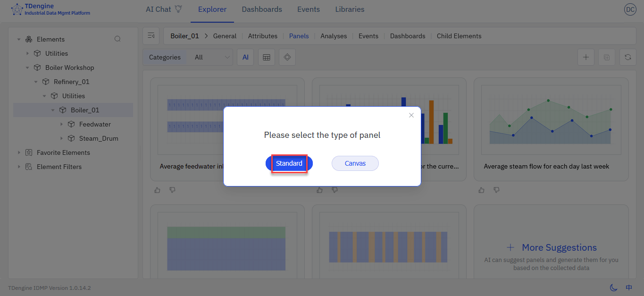Collapse the sidebar with the toggle icon

coord(151,36)
